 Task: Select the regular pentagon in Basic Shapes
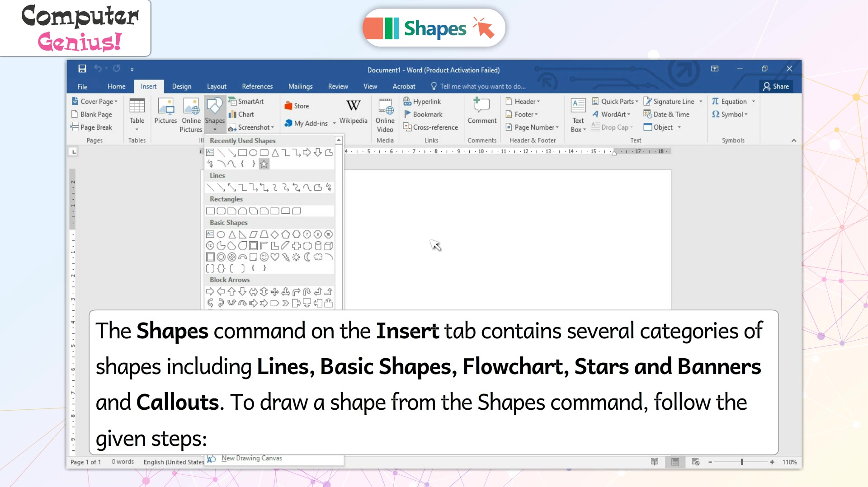pyautogui.click(x=286, y=234)
